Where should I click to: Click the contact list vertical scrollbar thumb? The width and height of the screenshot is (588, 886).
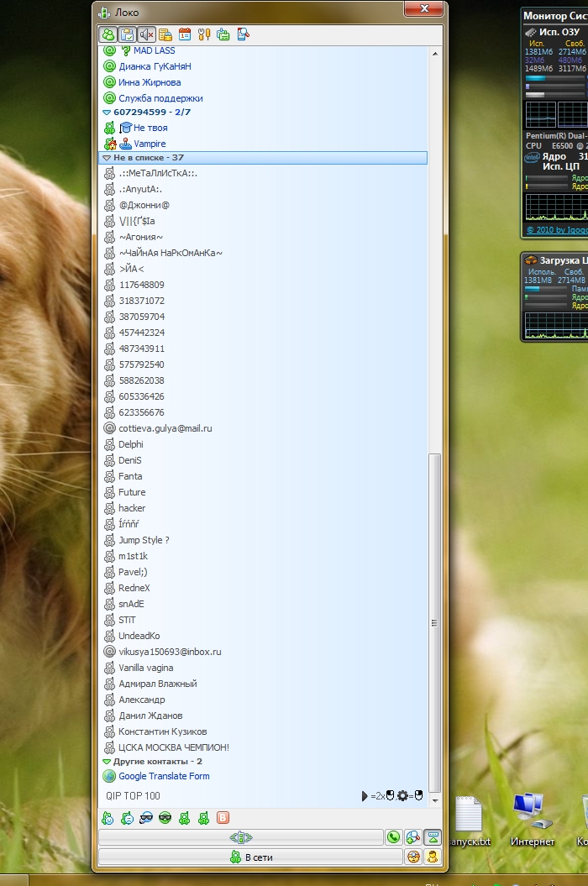(434, 622)
